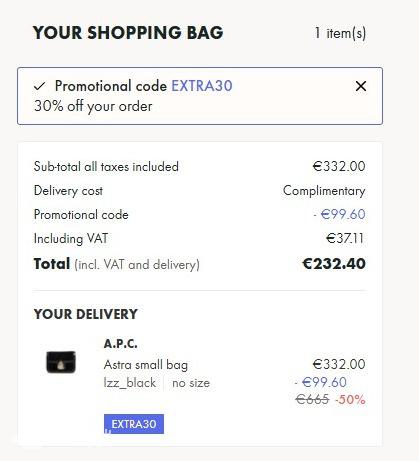Click the 30% off your order text
This screenshot has width=419, height=461.
93,106
